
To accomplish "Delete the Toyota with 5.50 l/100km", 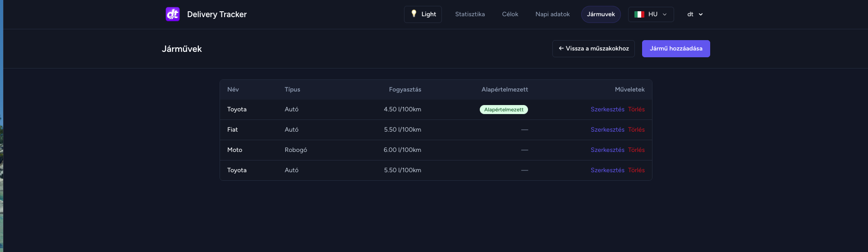I will 636,170.
